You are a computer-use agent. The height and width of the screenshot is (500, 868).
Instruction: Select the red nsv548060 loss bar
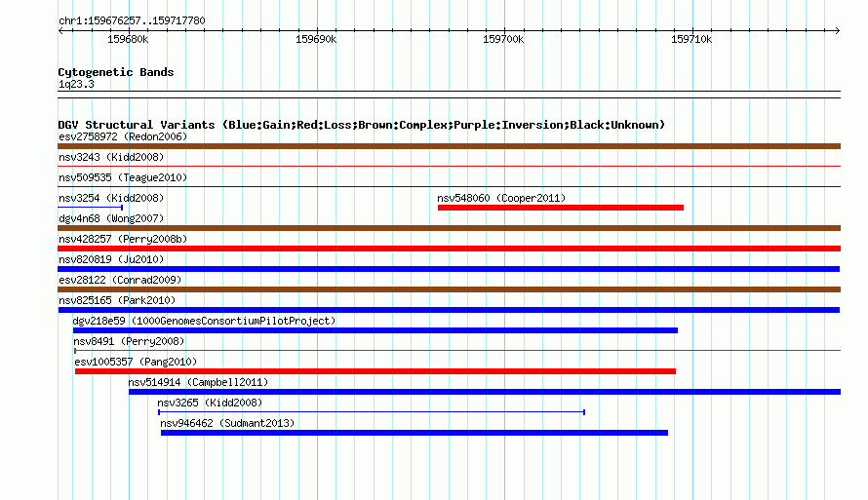click(561, 208)
